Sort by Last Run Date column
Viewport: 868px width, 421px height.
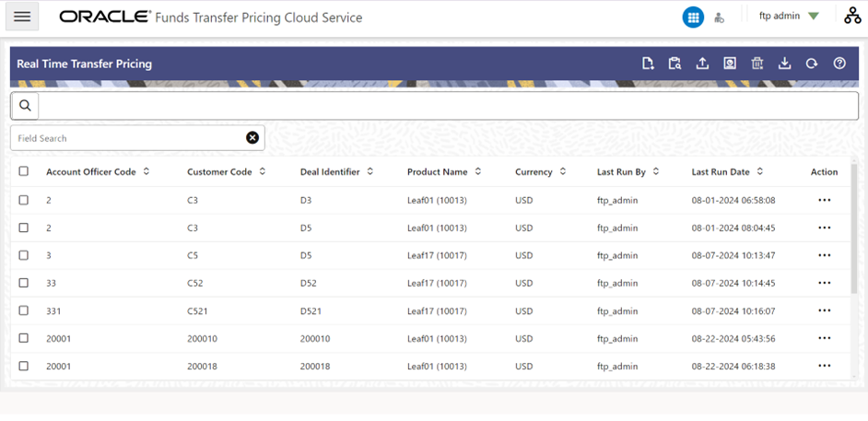(x=760, y=171)
